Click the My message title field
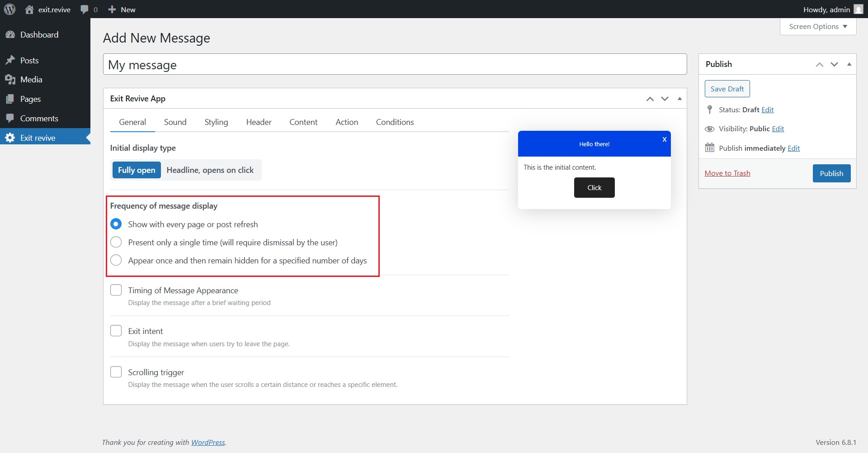 (x=394, y=65)
